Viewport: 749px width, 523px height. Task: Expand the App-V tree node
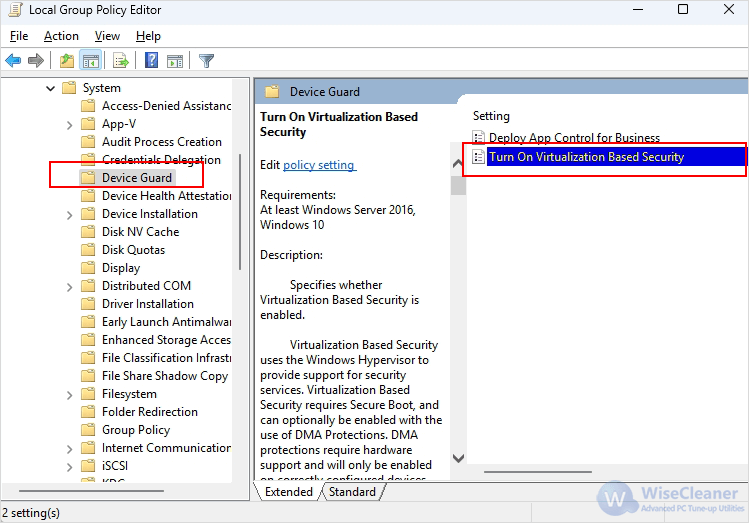tap(70, 125)
